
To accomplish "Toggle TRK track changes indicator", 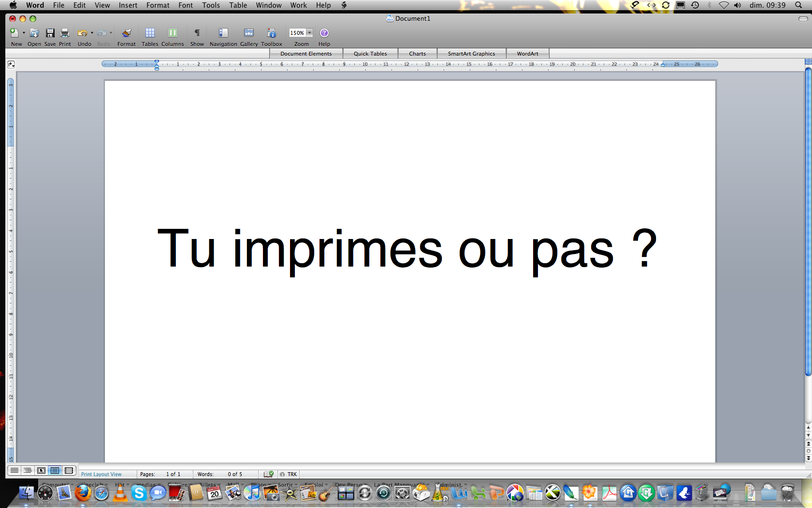I will tap(292, 474).
